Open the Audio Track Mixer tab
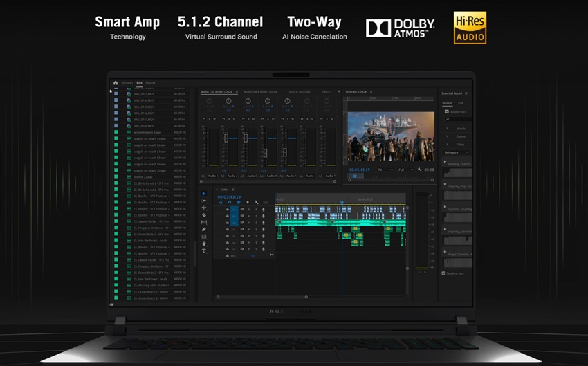The height and width of the screenshot is (366, 588). (x=260, y=91)
